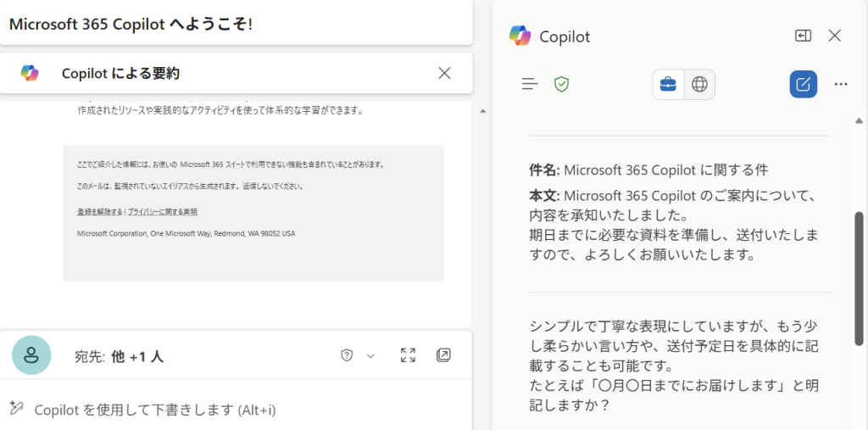Close the Copilot side pane
The image size is (868, 430).
click(834, 36)
